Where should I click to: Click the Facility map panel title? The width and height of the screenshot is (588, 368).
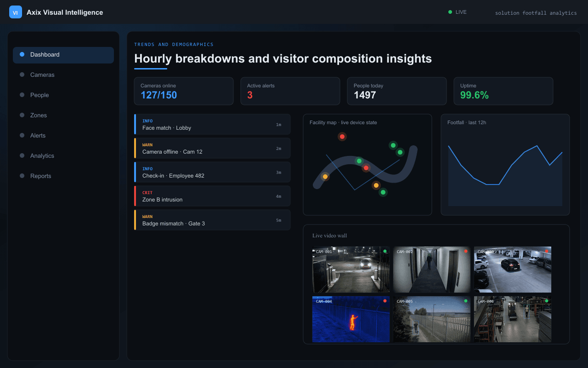pos(343,122)
